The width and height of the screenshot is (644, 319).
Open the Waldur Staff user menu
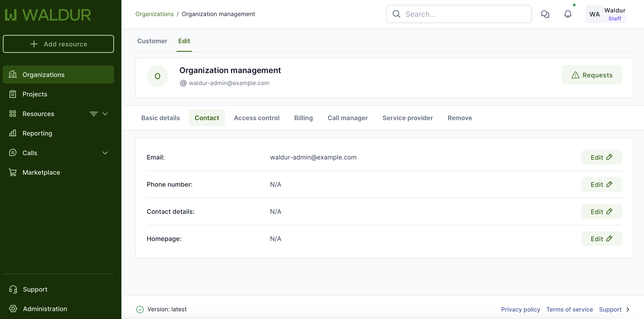point(606,14)
